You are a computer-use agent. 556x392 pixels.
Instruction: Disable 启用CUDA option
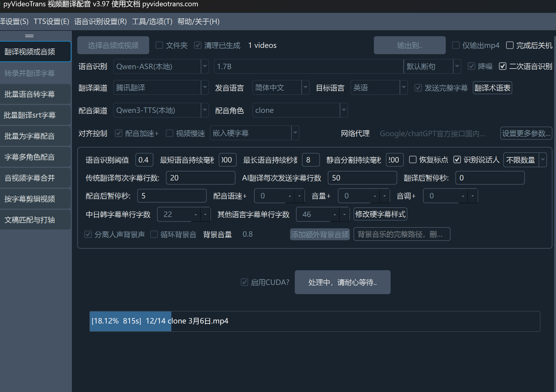pyautogui.click(x=244, y=282)
